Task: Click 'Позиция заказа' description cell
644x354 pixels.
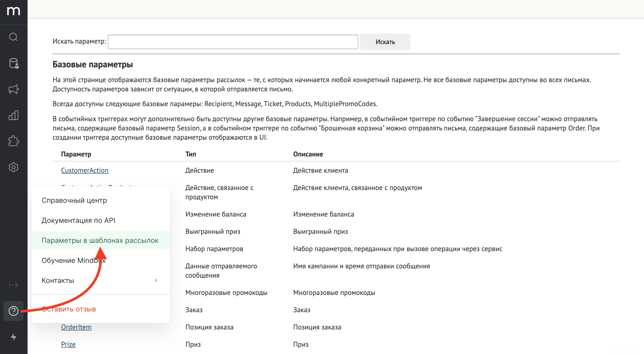Action: 317,327
